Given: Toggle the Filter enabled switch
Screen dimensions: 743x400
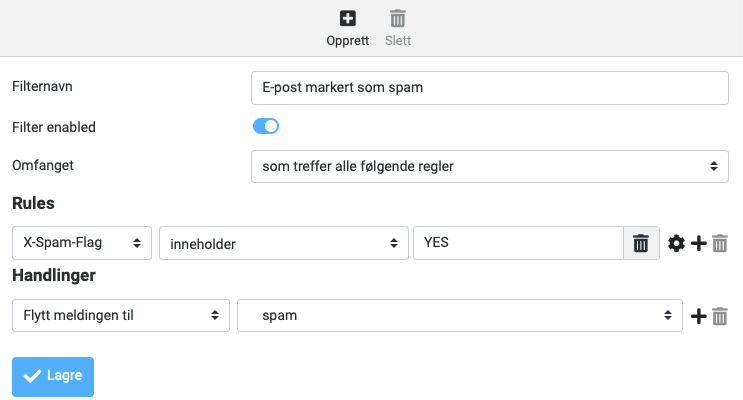Looking at the screenshot, I should click(x=266, y=127).
